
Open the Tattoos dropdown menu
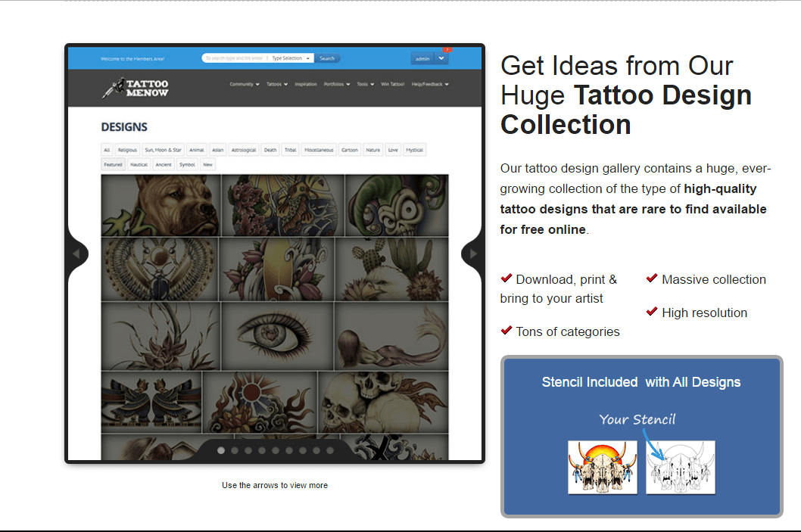point(276,85)
